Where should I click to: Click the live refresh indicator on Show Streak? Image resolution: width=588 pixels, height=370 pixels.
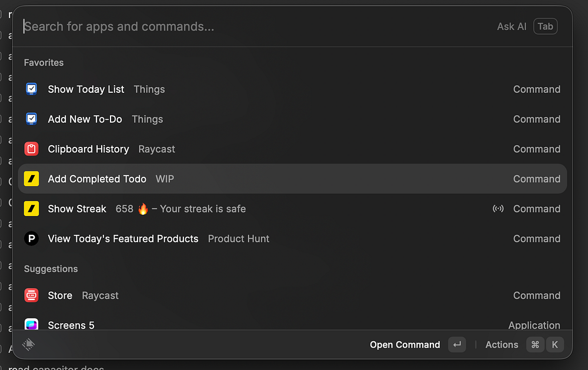click(x=498, y=209)
